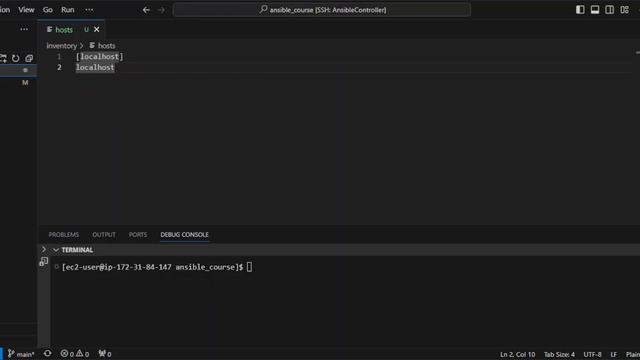640x360 pixels.
Task: Click the localhost text on line 2
Action: [x=95, y=67]
